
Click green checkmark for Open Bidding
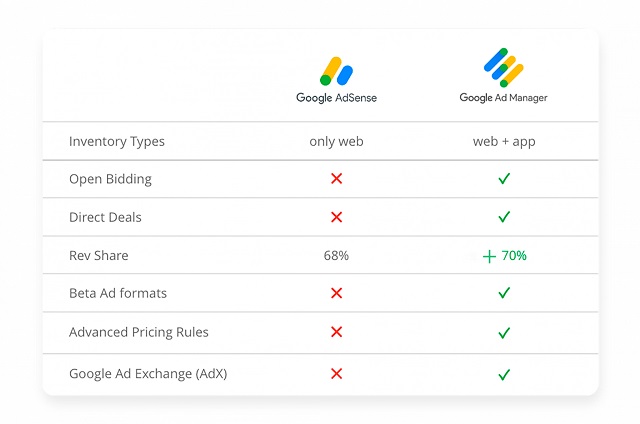pos(504,179)
